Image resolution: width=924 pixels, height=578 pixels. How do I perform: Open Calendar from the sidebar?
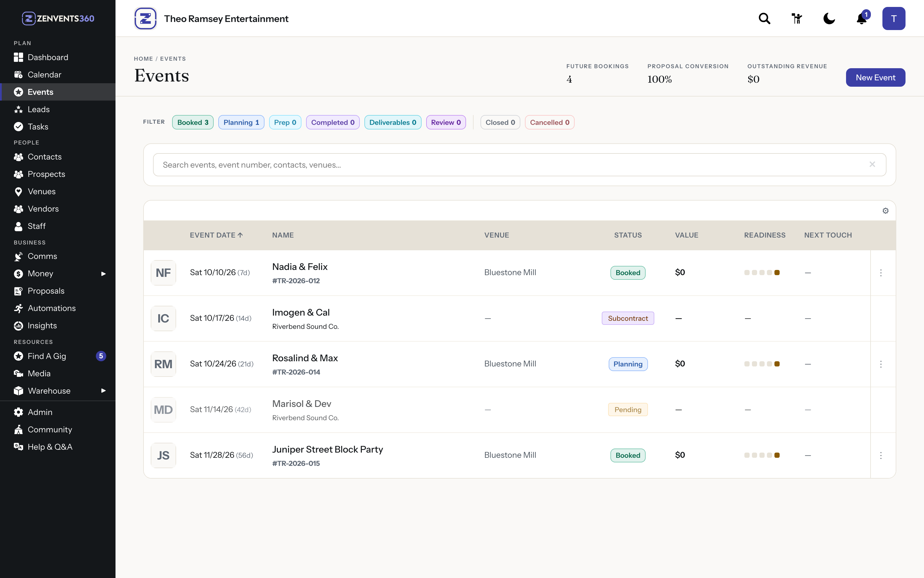point(58,75)
